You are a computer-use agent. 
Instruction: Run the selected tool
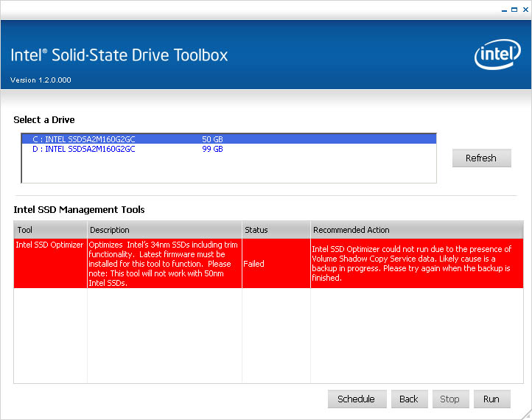pyautogui.click(x=492, y=399)
